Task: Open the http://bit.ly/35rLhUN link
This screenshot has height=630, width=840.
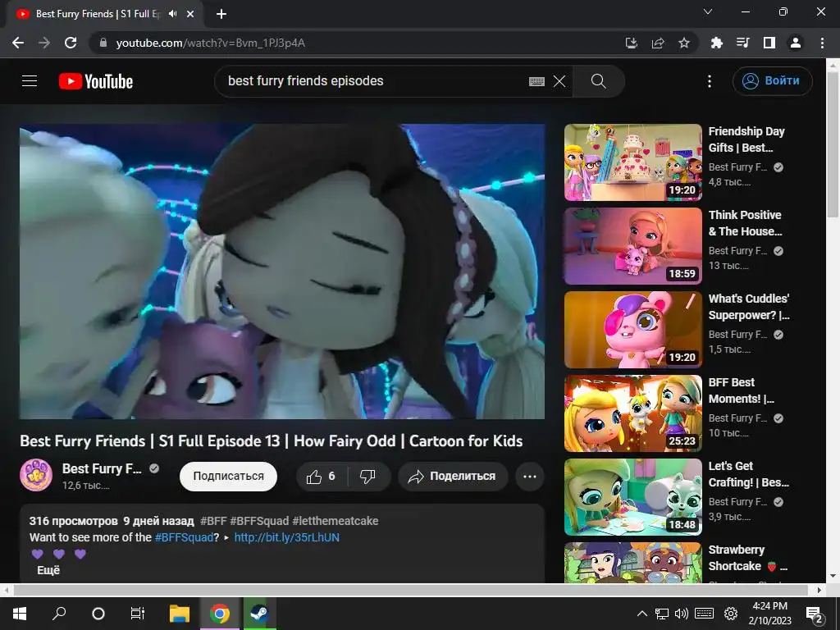Action: (x=286, y=537)
